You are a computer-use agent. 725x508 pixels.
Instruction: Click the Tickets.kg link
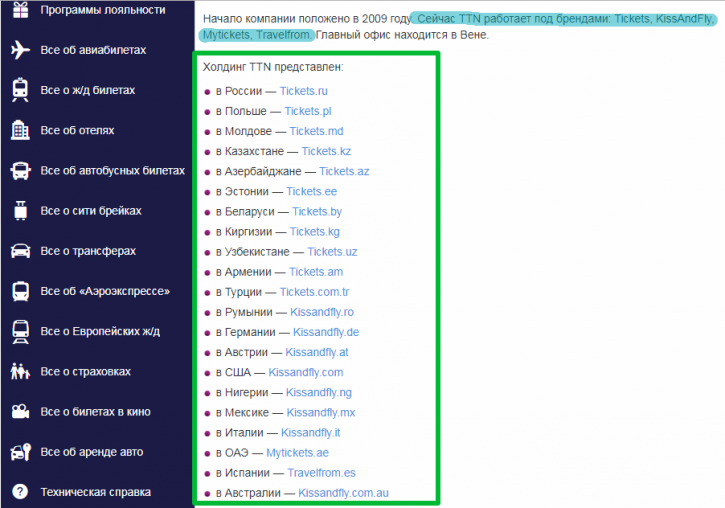pos(314,232)
